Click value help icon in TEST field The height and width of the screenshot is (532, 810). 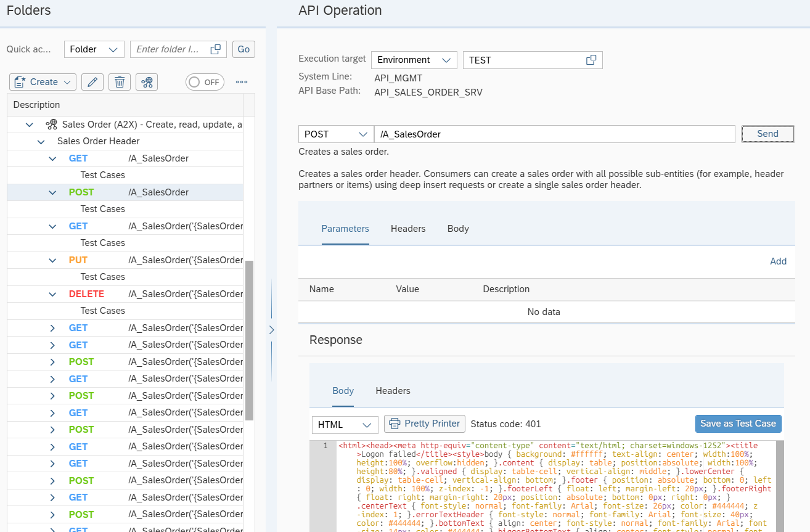[591, 60]
